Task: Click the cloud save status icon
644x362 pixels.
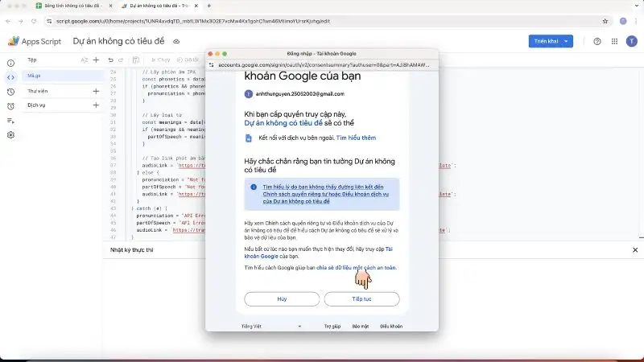Action: pyautogui.click(x=176, y=42)
